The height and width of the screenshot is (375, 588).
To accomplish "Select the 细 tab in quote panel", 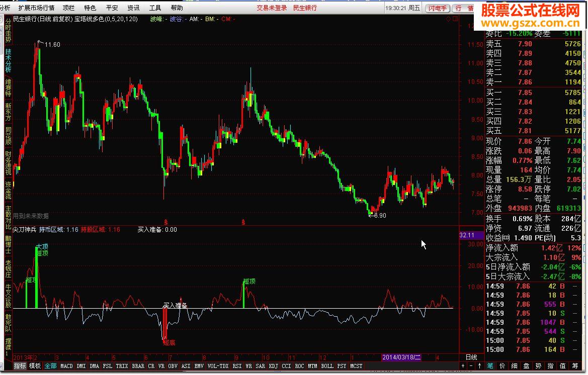I will [x=514, y=365].
